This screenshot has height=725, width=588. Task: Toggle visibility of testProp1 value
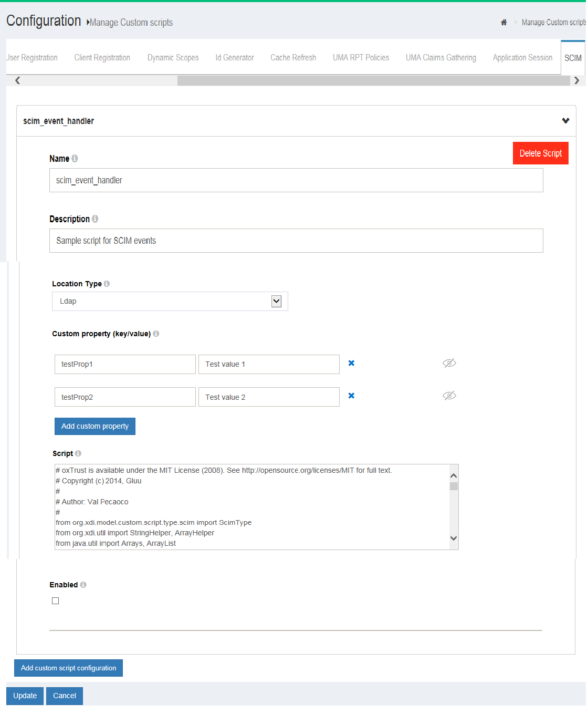pyautogui.click(x=449, y=363)
